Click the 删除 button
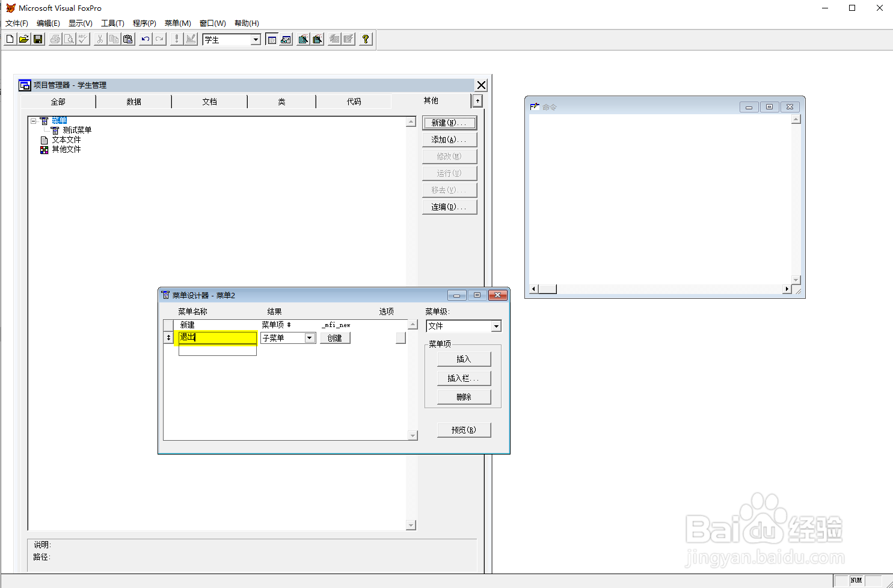Viewport: 893px width, 588px height. pos(464,397)
